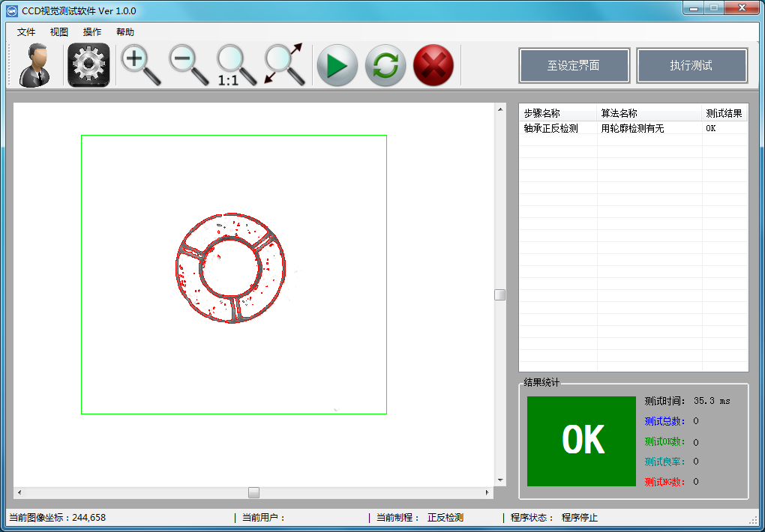765x532 pixels.
Task: Click the green refresh loop icon
Action: 385,65
